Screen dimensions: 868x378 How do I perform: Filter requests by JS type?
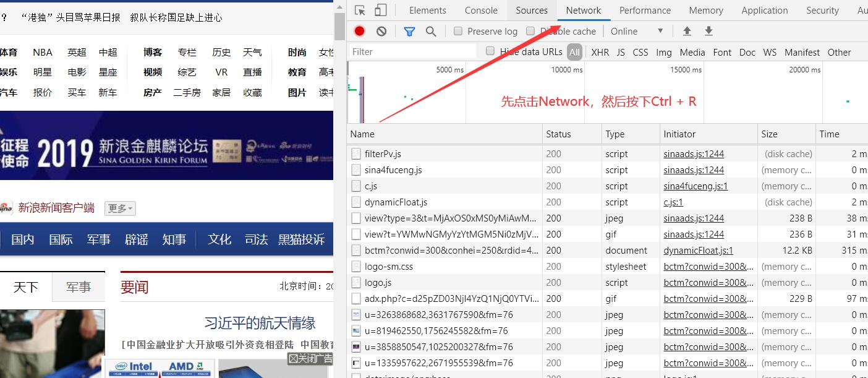click(621, 52)
